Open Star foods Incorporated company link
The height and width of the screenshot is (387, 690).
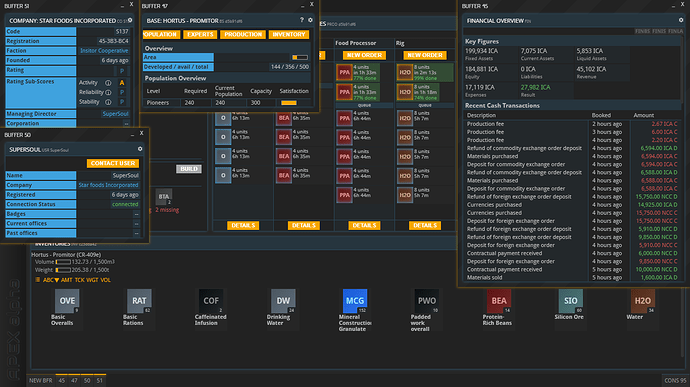pyautogui.click(x=108, y=185)
